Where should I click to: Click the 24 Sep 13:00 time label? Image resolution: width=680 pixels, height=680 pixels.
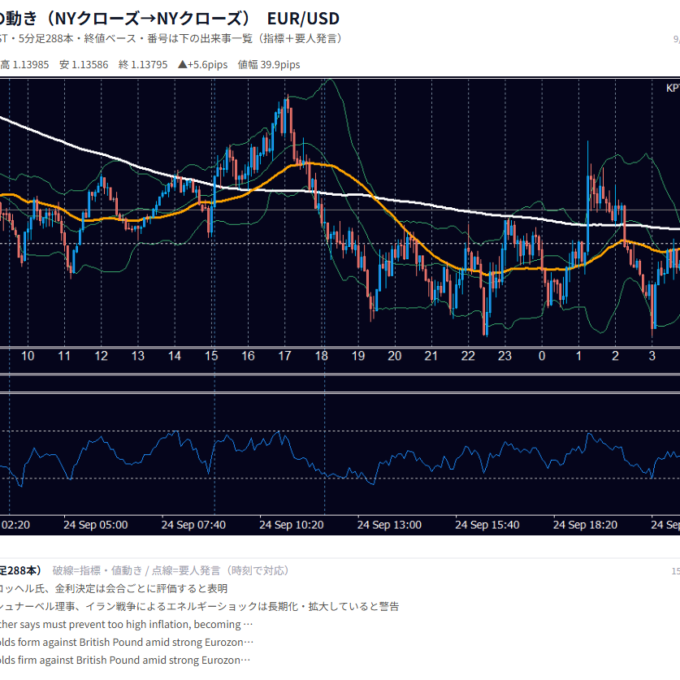(389, 525)
